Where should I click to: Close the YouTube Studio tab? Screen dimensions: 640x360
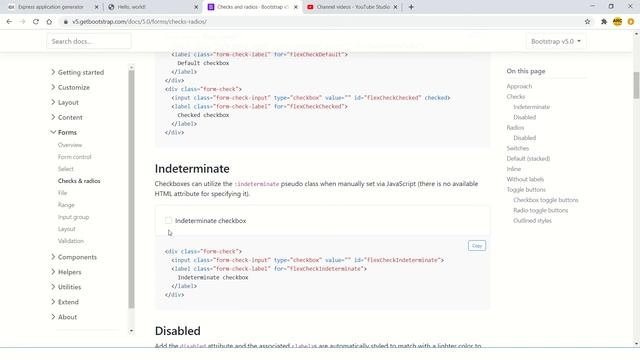point(395,7)
